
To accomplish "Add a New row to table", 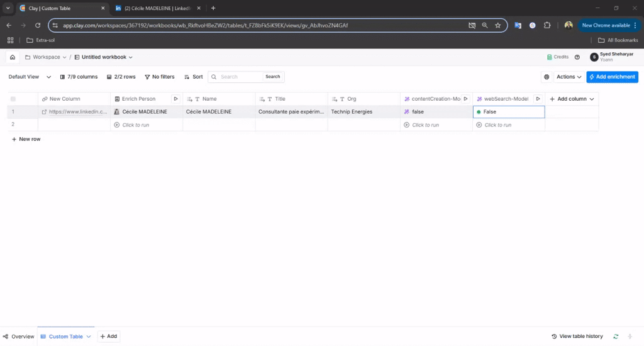I will [26, 139].
